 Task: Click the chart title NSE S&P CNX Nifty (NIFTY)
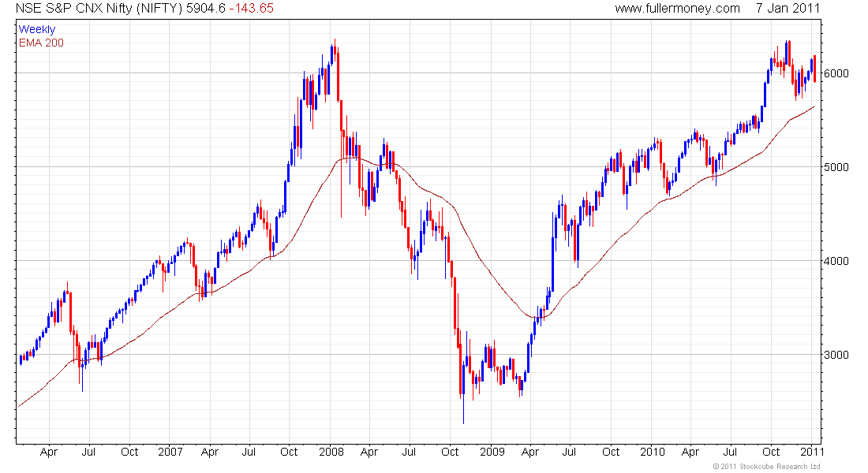coord(99,9)
